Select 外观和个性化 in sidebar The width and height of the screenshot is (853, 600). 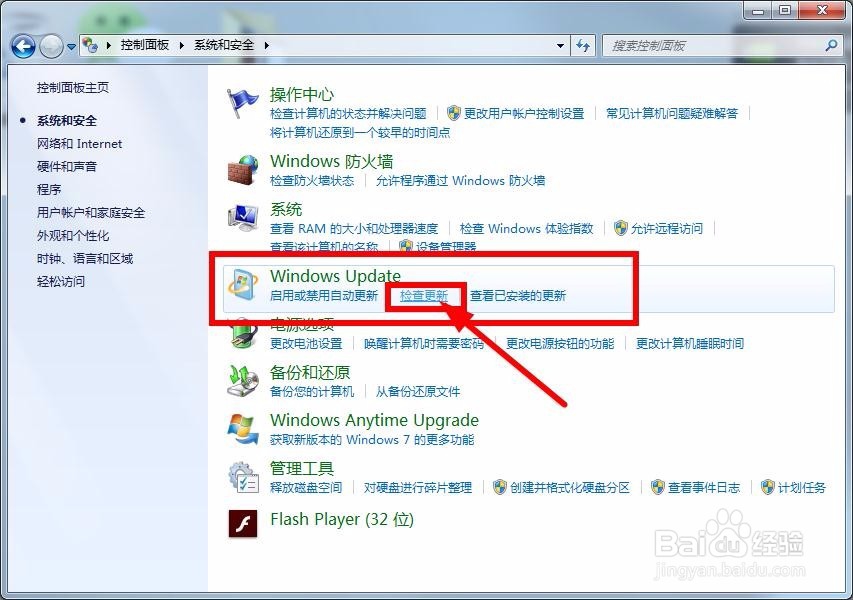click(x=73, y=236)
